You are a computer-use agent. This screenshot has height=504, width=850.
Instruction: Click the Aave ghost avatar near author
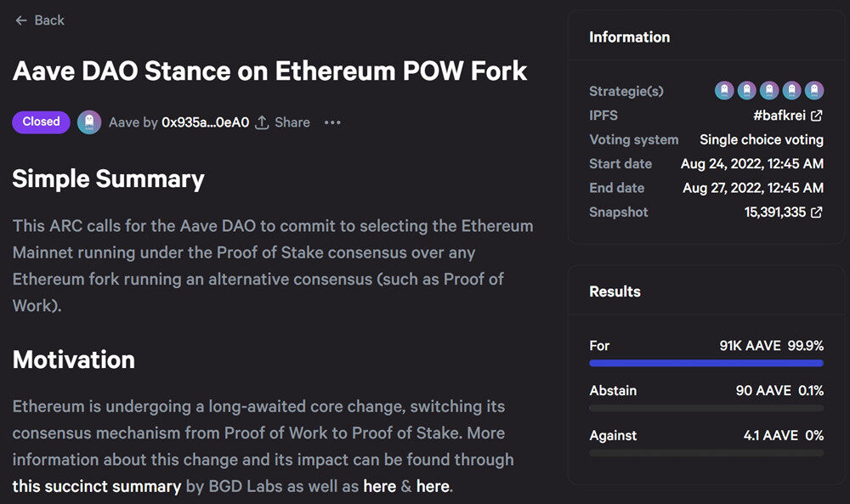[x=89, y=122]
